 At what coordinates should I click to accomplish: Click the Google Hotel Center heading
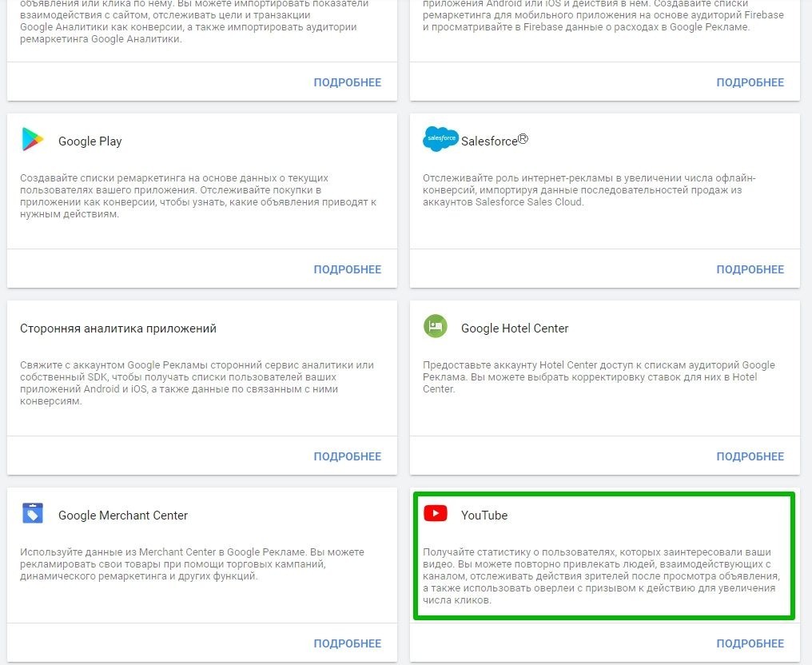pos(515,329)
